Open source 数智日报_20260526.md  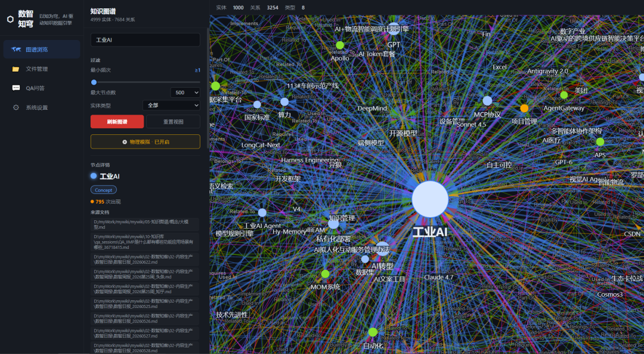coord(144,319)
